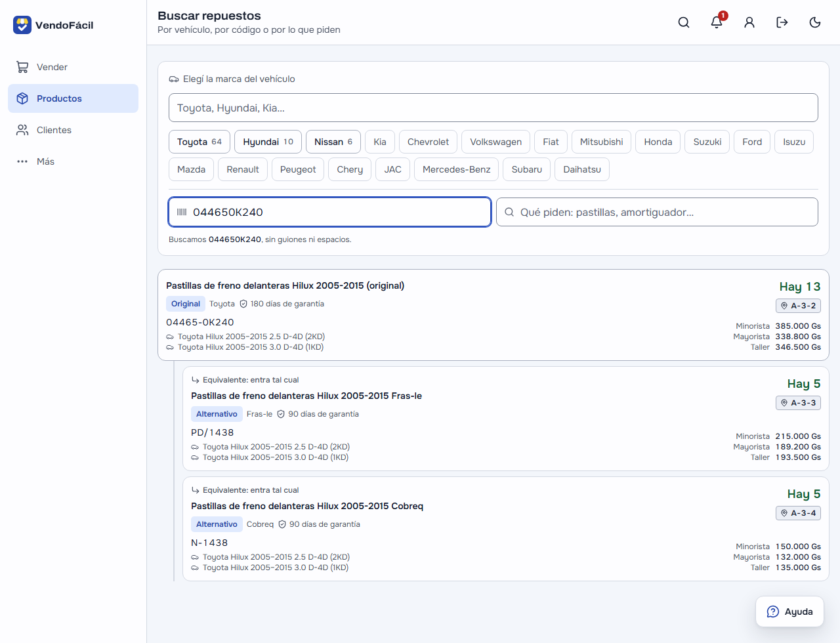Open location tag A-3-2
This screenshot has height=643, width=840.
click(798, 306)
